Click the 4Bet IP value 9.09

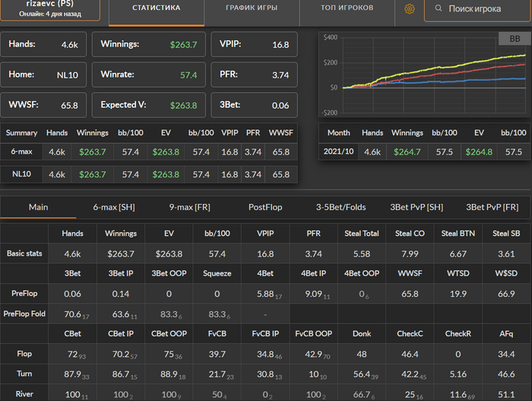pyautogui.click(x=313, y=294)
